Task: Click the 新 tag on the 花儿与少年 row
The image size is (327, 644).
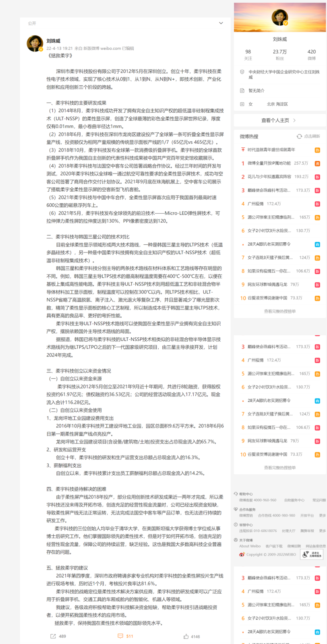Action: 317,177
